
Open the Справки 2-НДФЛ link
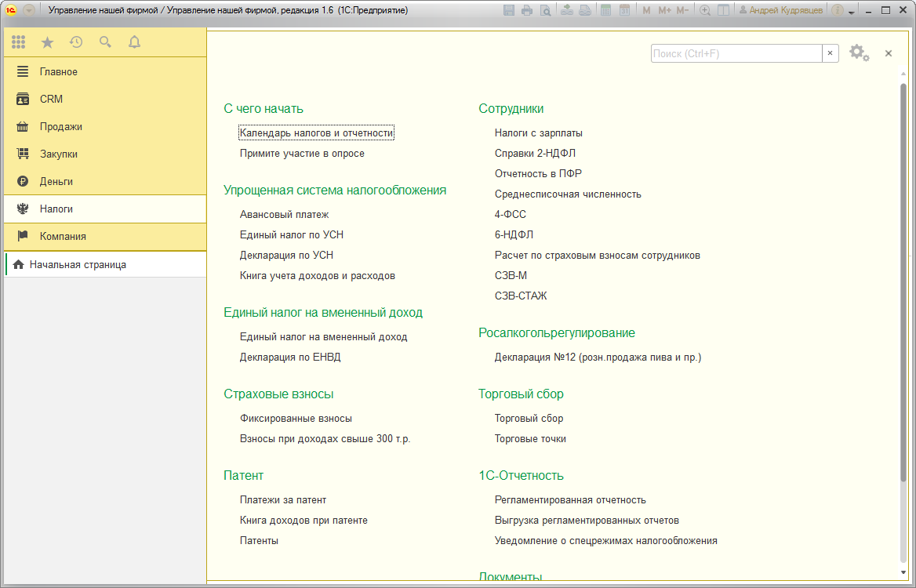[535, 154]
